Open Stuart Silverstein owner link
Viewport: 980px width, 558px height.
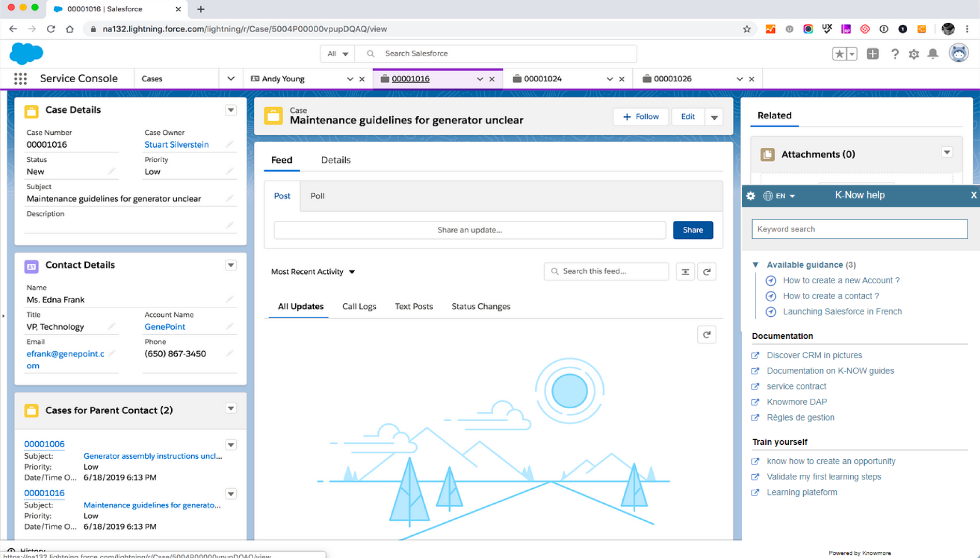pyautogui.click(x=176, y=145)
